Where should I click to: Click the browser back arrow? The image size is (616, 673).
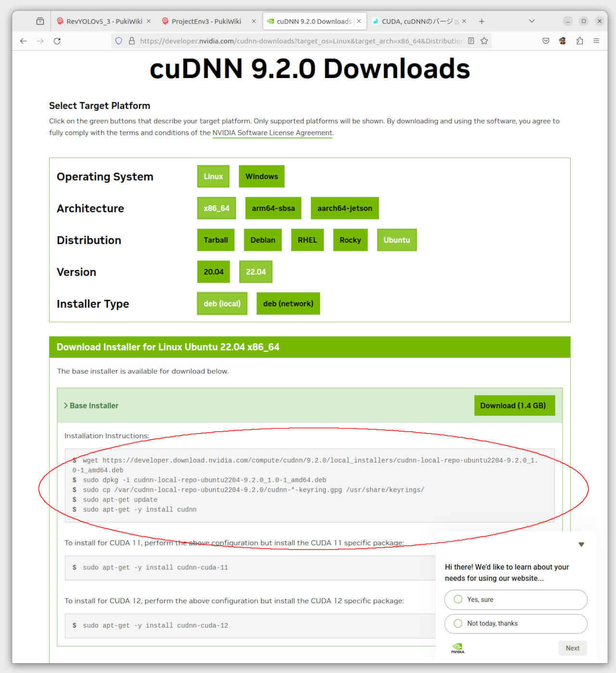[x=23, y=41]
